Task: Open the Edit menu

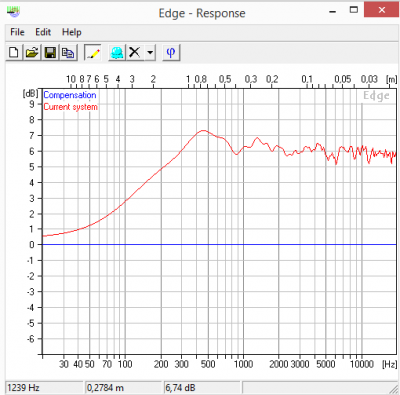Action: coord(43,32)
